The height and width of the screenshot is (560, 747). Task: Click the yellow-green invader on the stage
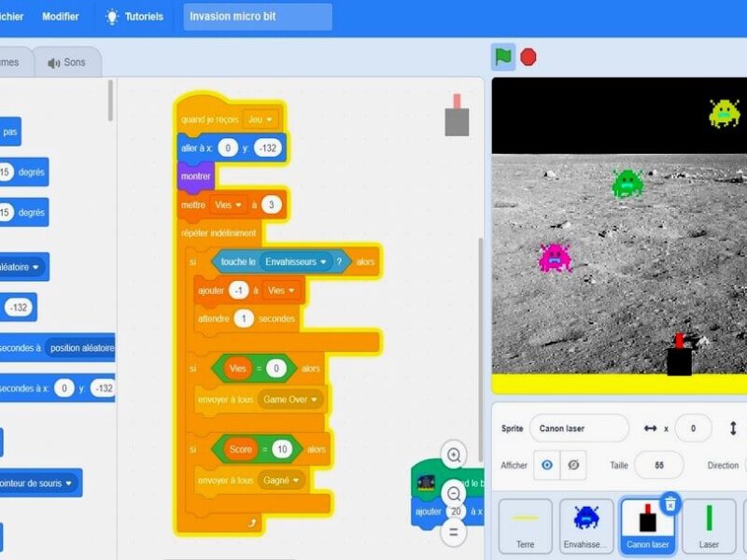pos(725,113)
